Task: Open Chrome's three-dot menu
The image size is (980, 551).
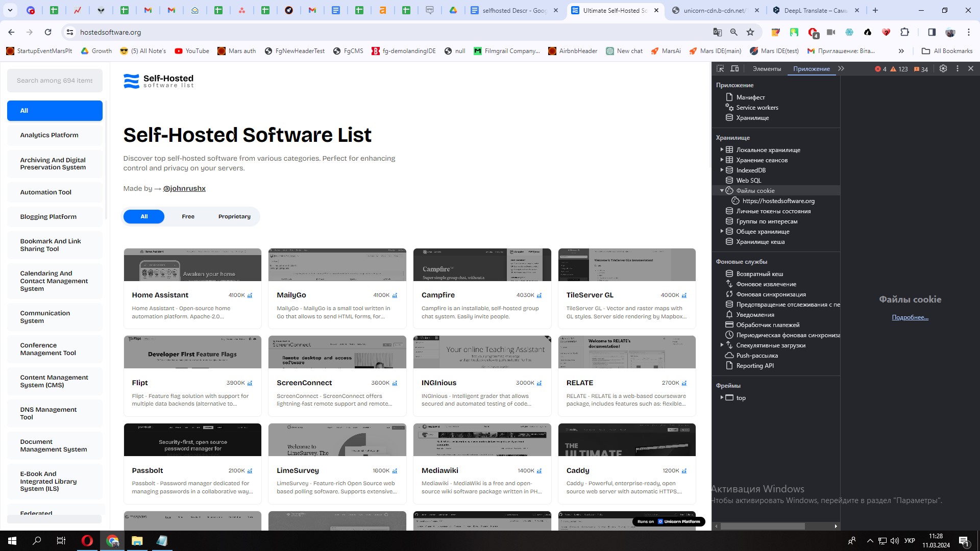Action: 969,32
